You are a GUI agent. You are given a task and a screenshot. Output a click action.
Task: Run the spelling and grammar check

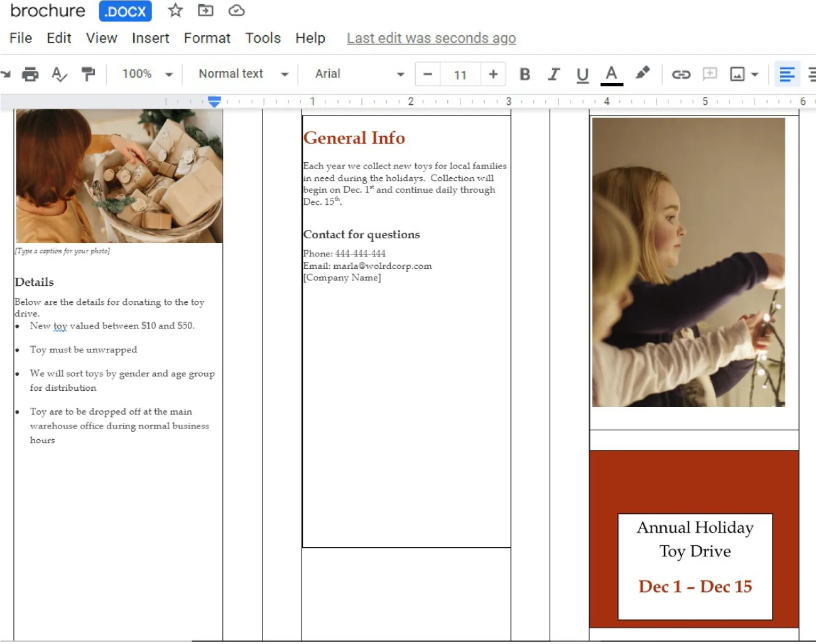coord(58,74)
